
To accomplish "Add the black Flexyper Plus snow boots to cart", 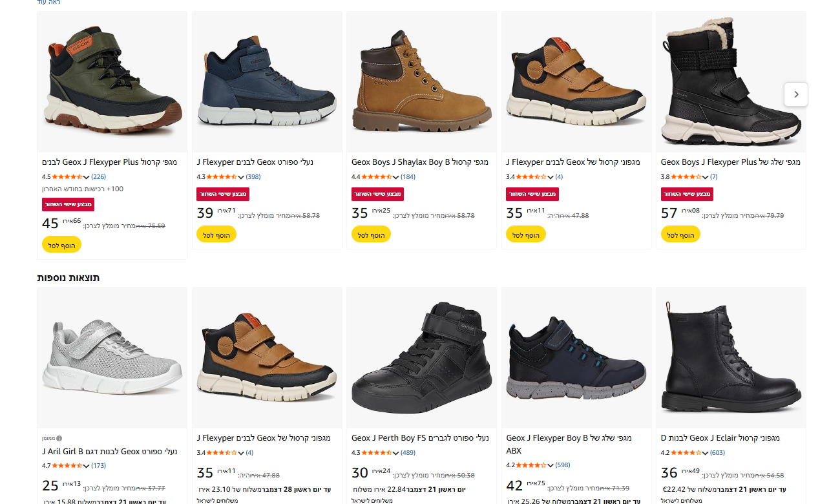I will click(x=680, y=235).
